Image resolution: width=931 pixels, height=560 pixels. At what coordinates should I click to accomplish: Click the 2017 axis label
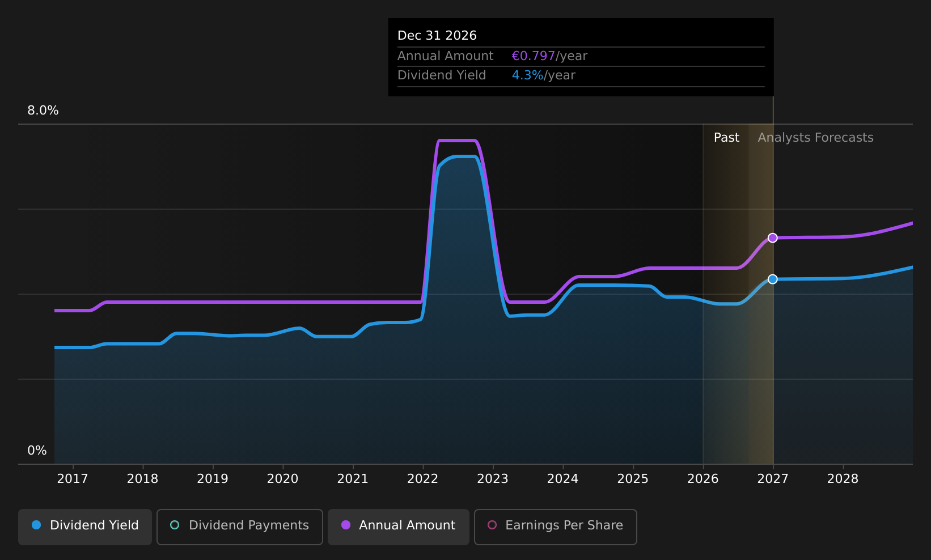coord(73,479)
